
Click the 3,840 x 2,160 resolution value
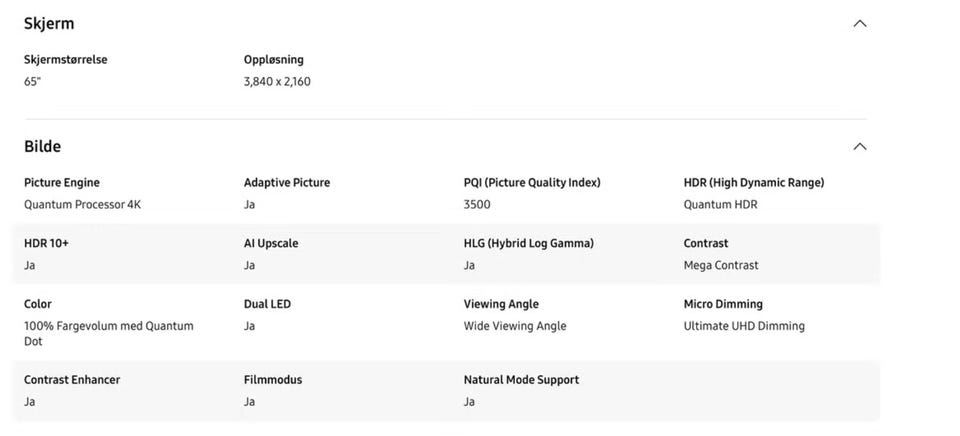point(277,82)
